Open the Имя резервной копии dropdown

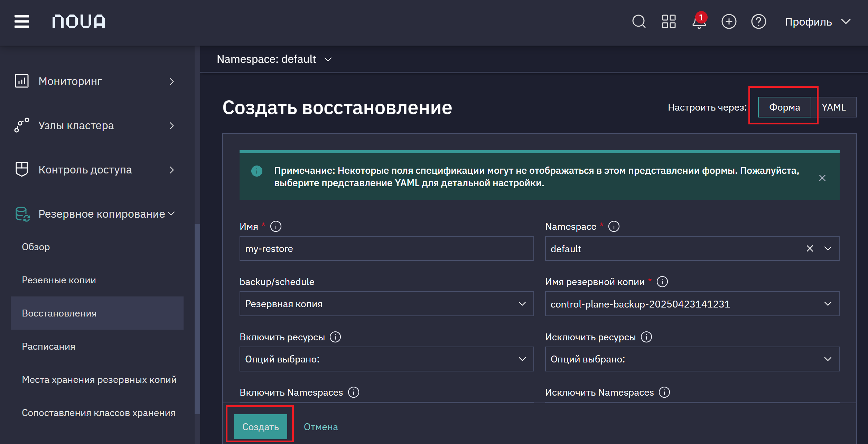pyautogui.click(x=692, y=304)
